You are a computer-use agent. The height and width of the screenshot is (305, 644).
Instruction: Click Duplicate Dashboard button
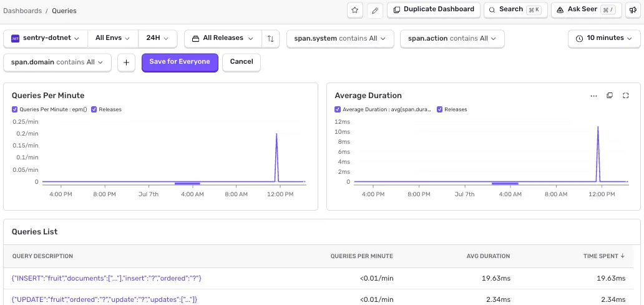(434, 9)
